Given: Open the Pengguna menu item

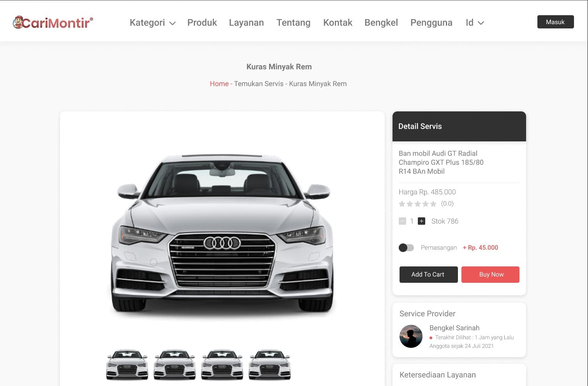Looking at the screenshot, I should 431,23.
